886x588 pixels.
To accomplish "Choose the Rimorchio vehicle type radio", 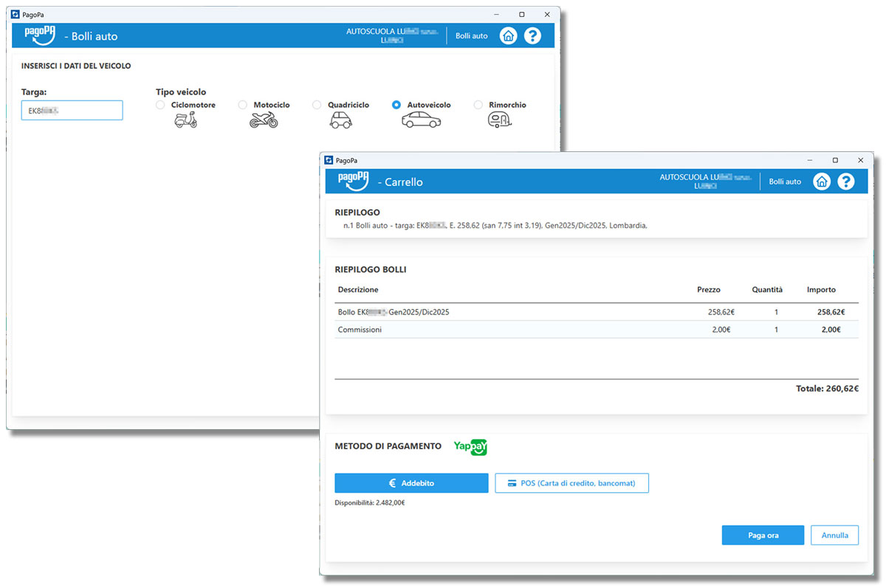I will [478, 106].
